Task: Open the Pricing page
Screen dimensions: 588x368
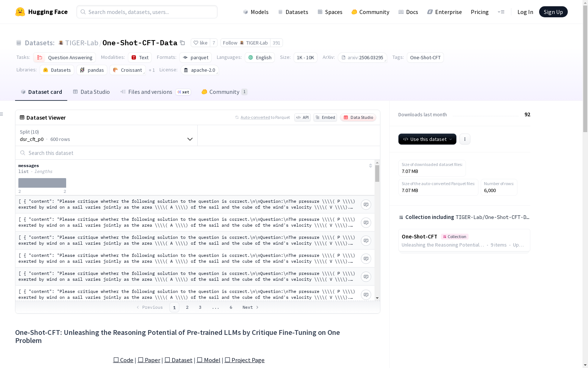Action: [x=480, y=12]
